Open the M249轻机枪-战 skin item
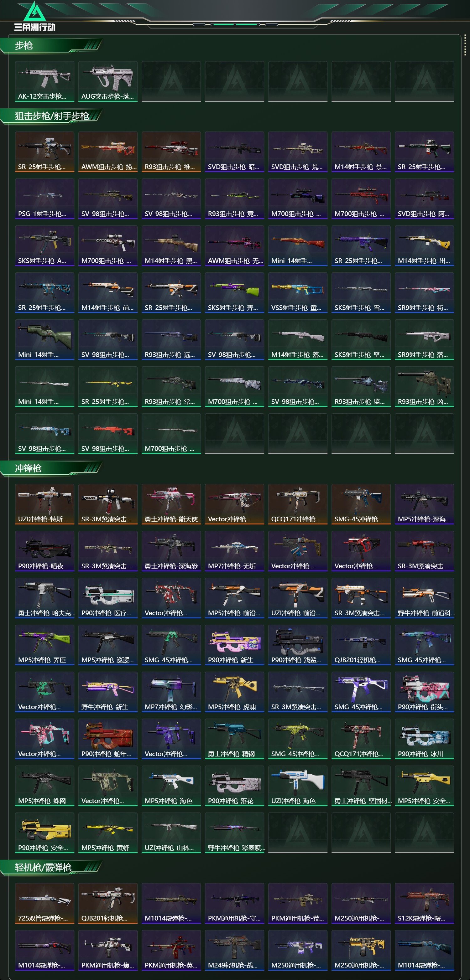Screen dimensions: 470x980 coord(234,950)
